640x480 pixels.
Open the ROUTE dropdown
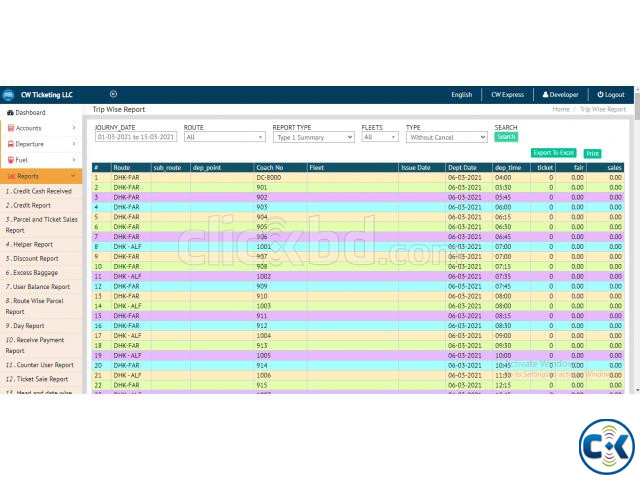(x=224, y=137)
